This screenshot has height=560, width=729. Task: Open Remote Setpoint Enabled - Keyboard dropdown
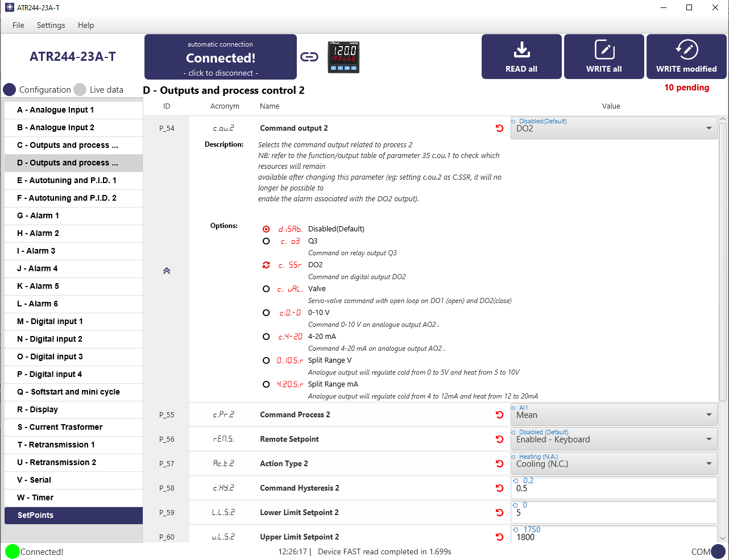pyautogui.click(x=614, y=439)
